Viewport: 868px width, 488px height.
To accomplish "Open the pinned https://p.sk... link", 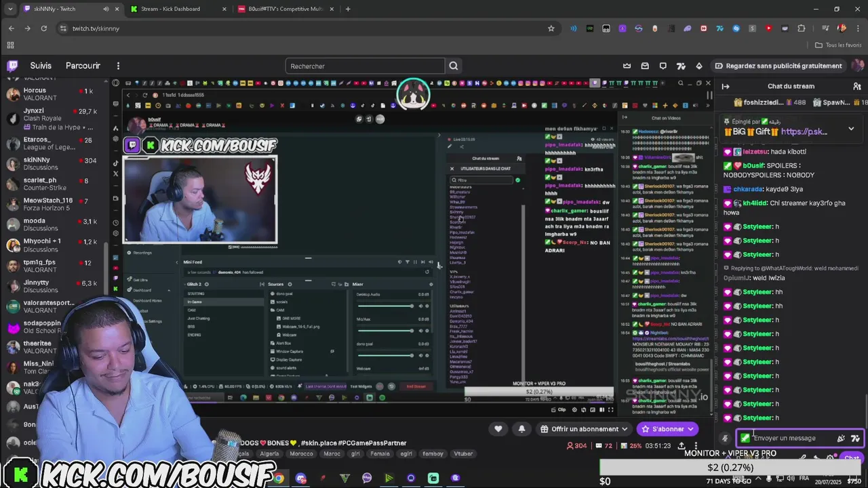I will (x=804, y=131).
